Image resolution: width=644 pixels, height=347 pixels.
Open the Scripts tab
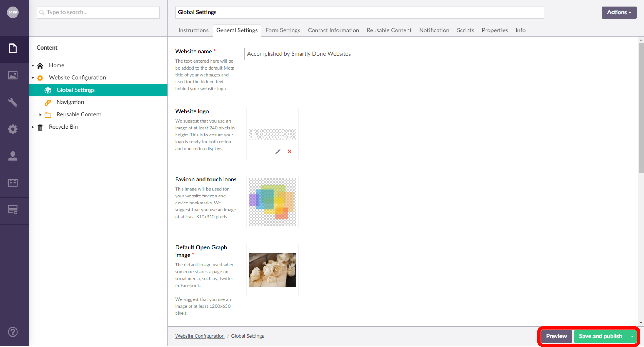(x=465, y=30)
